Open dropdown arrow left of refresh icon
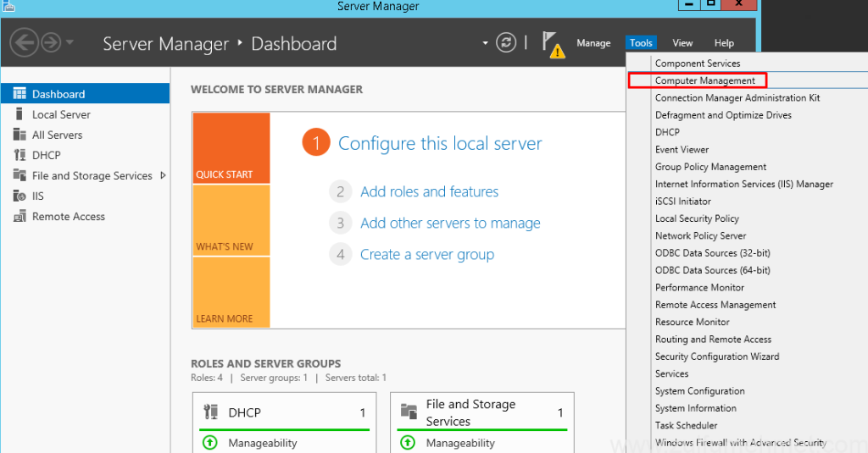 (485, 42)
